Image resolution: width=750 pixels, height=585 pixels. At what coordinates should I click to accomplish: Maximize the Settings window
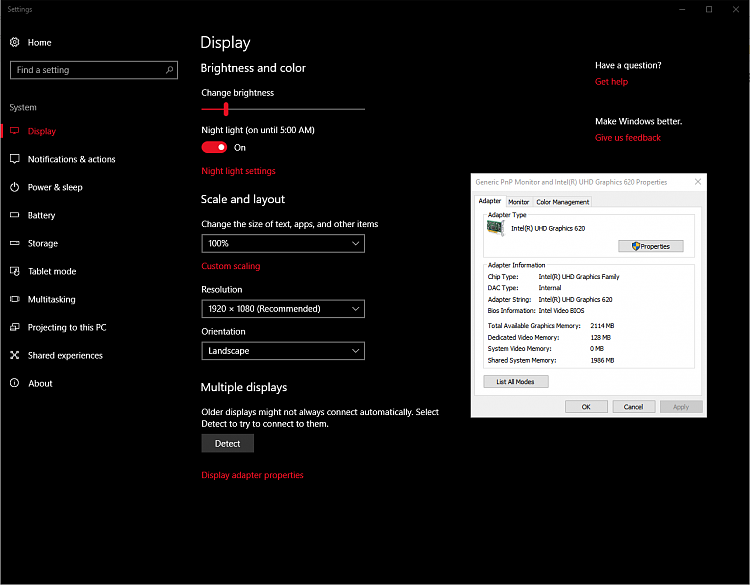(x=709, y=9)
